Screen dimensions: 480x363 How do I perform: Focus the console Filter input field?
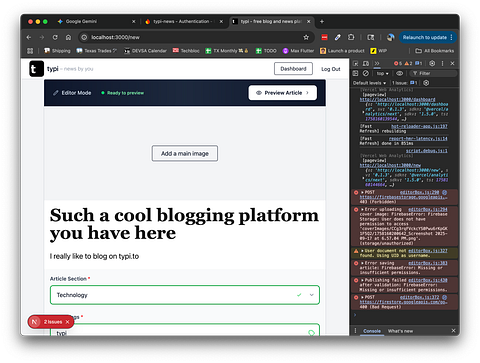(x=433, y=73)
